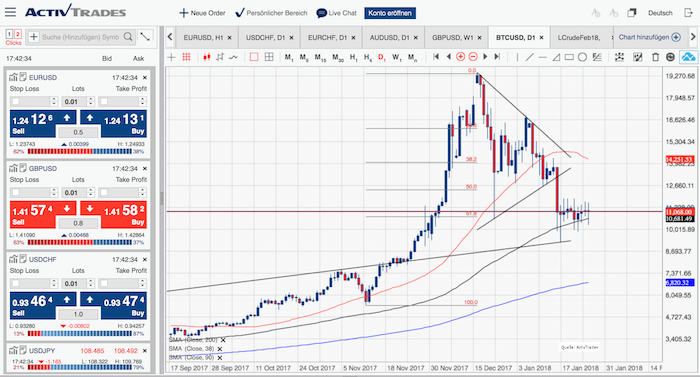Zoom in the chart (plus circle)
This screenshot has height=377, width=700.
coord(461,57)
